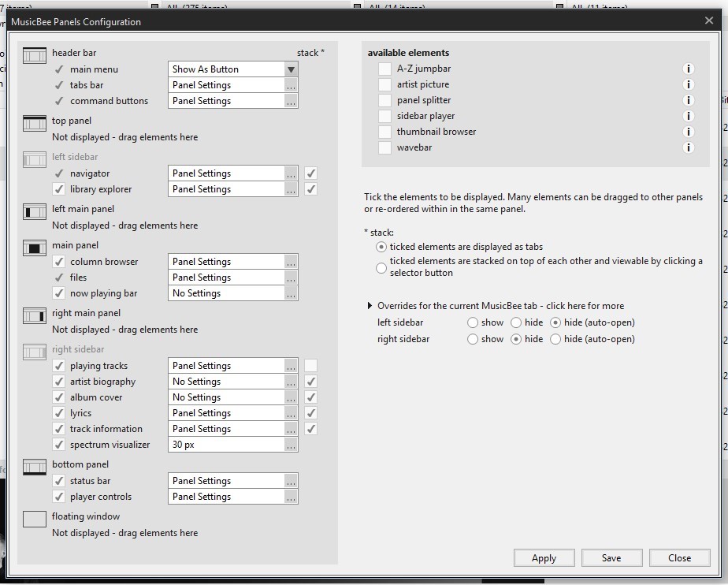Click the bottom panel layout icon
The height and width of the screenshot is (585, 728).
click(x=35, y=467)
